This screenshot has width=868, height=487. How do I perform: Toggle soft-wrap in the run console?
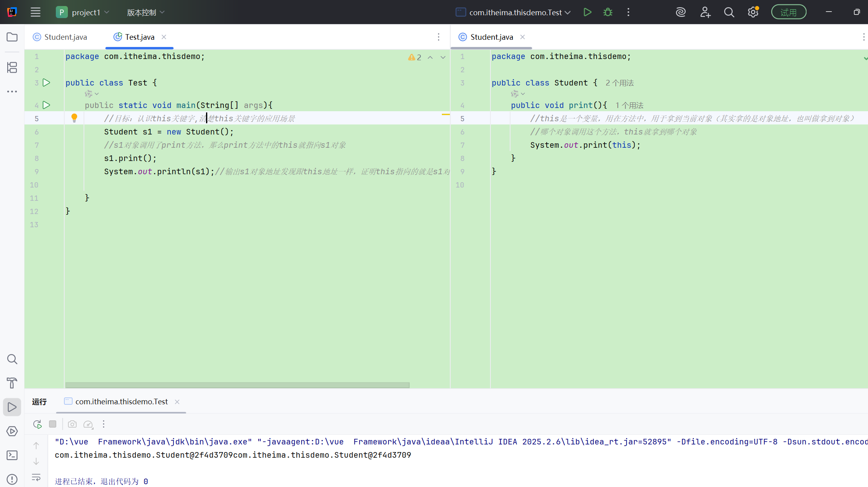[36, 477]
